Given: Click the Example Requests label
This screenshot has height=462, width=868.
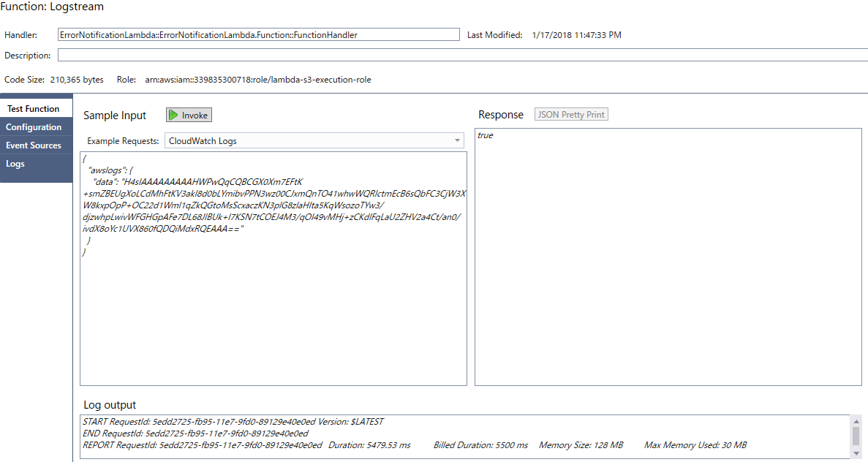Looking at the screenshot, I should [123, 141].
